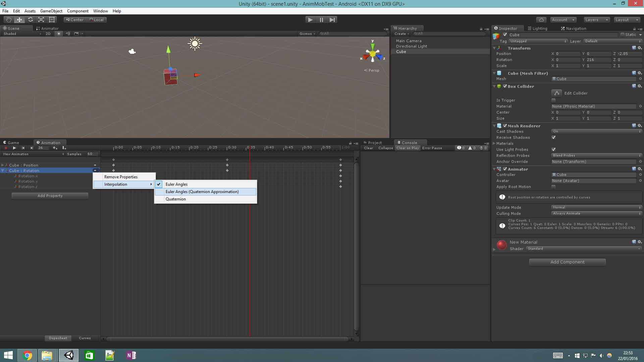The width and height of the screenshot is (644, 362).
Task: Click the Pause button in toolbar
Action: (x=322, y=19)
